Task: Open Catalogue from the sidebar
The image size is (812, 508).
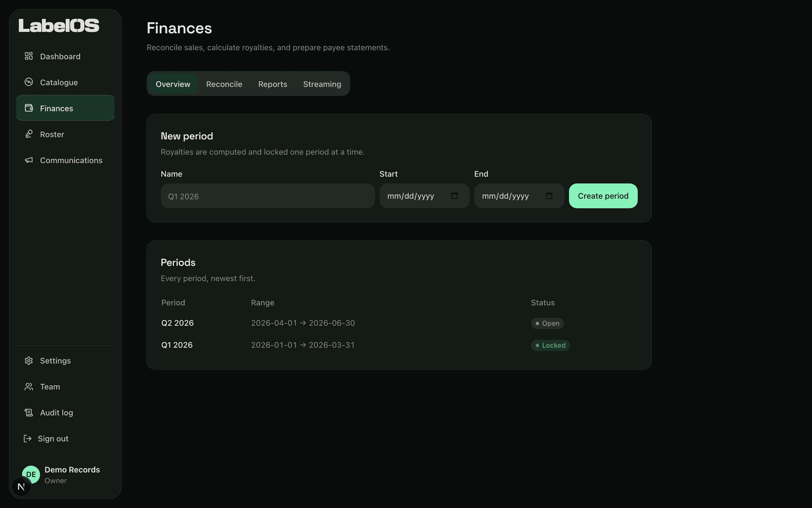Action: [x=65, y=82]
